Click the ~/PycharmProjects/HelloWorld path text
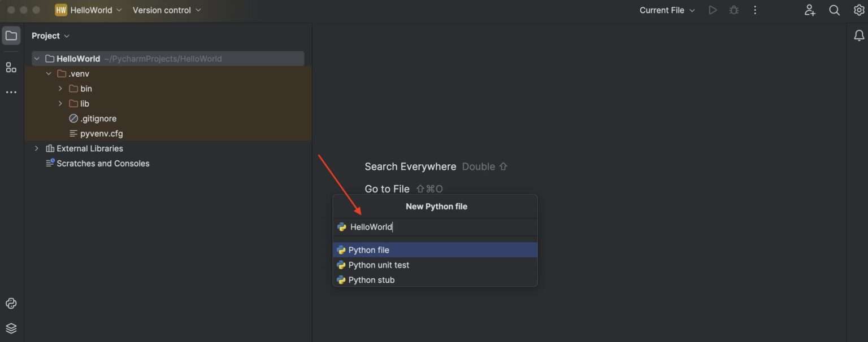Viewport: 868px width, 342px height. (x=163, y=59)
